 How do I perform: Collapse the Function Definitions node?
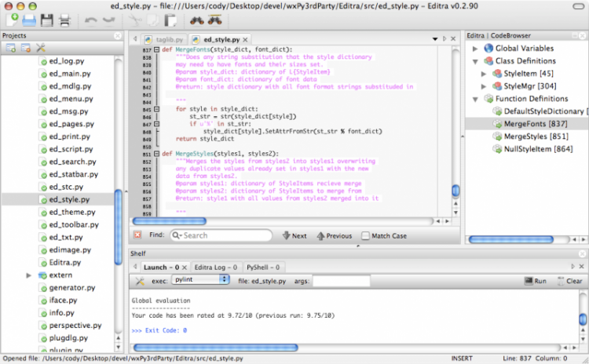[475, 99]
